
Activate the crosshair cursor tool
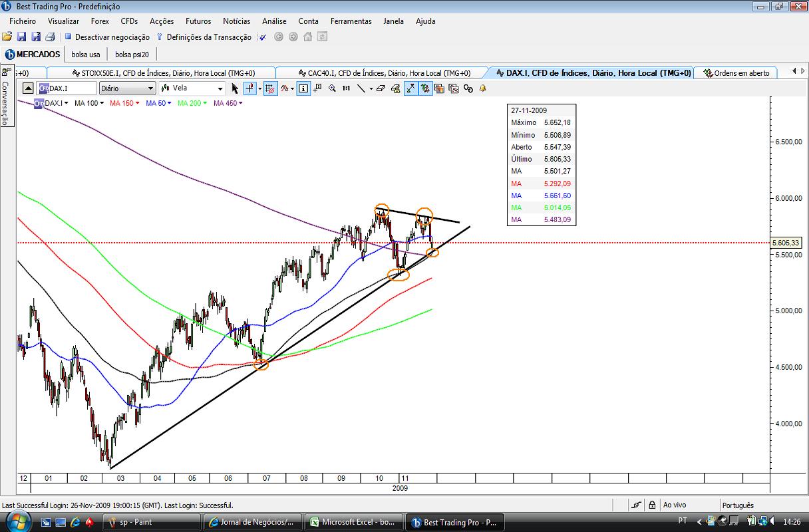249,88
